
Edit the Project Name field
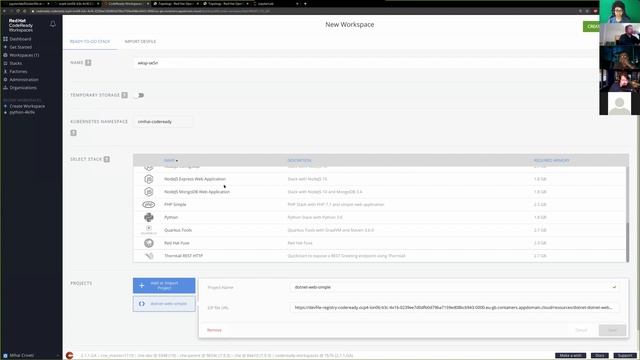[454, 287]
